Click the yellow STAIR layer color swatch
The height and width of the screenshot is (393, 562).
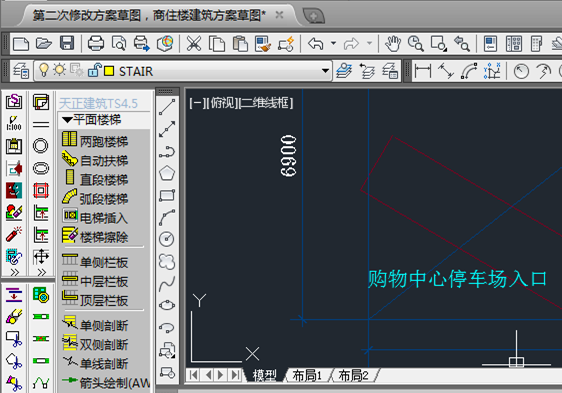(x=109, y=71)
